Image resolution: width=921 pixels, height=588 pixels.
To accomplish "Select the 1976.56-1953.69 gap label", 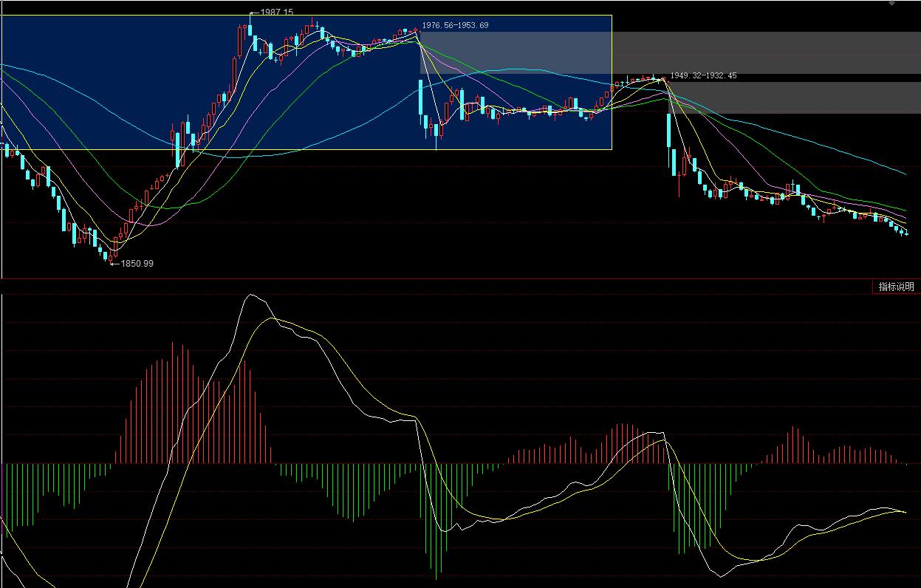I will [455, 25].
